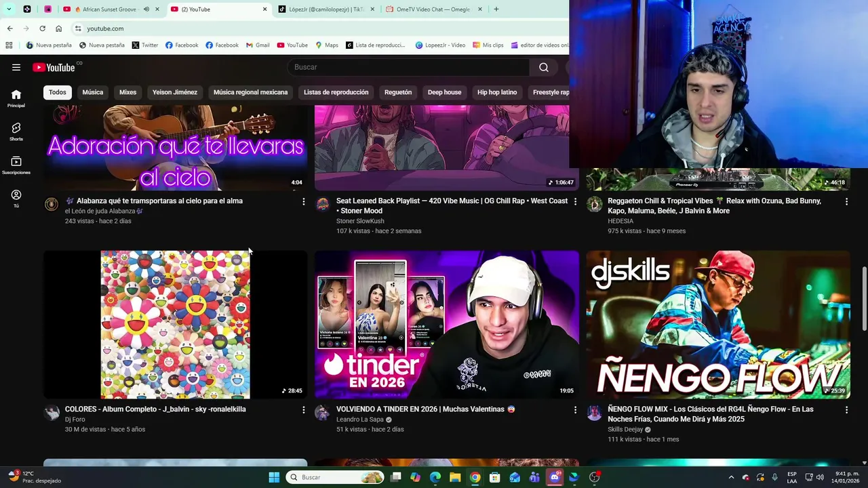
Task: Click the YouTube Buscar search field
Action: click(x=409, y=67)
